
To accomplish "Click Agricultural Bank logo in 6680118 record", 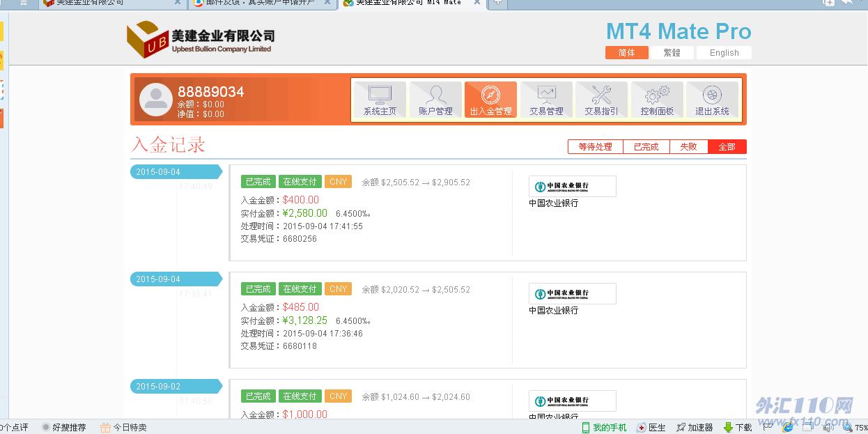I will point(573,293).
